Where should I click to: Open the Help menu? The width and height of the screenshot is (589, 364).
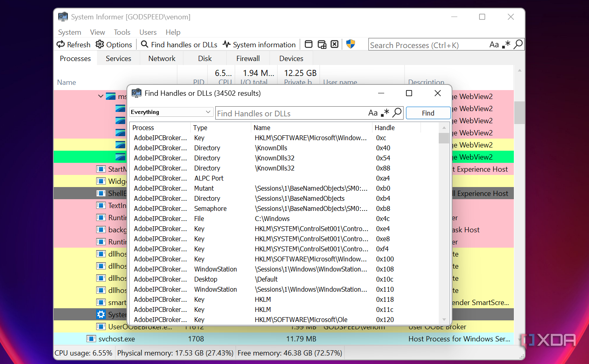[173, 32]
